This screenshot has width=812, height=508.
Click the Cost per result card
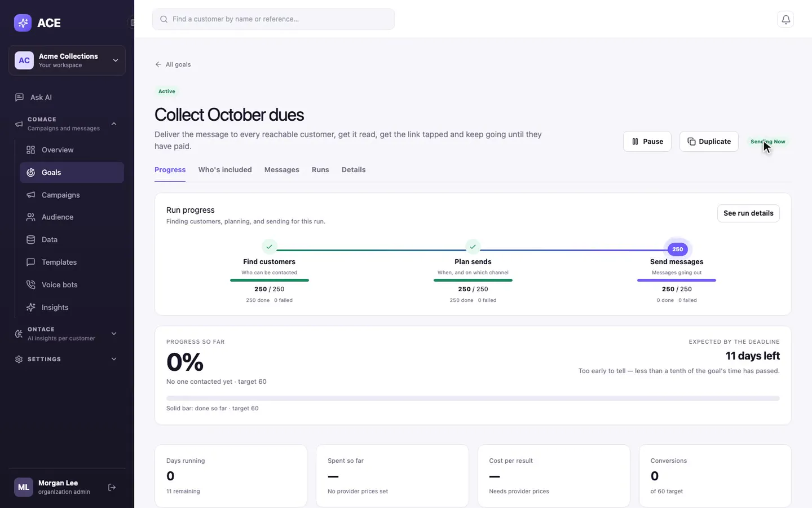pyautogui.click(x=554, y=476)
